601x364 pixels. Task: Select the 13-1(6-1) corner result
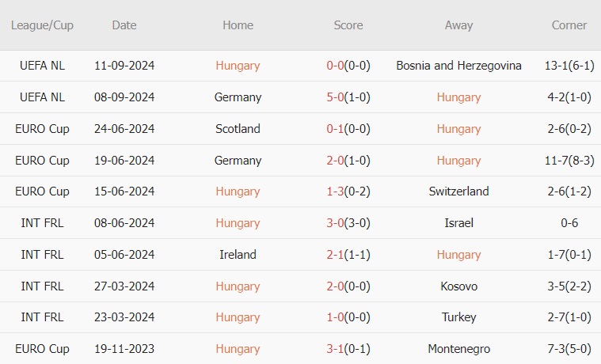pos(569,66)
